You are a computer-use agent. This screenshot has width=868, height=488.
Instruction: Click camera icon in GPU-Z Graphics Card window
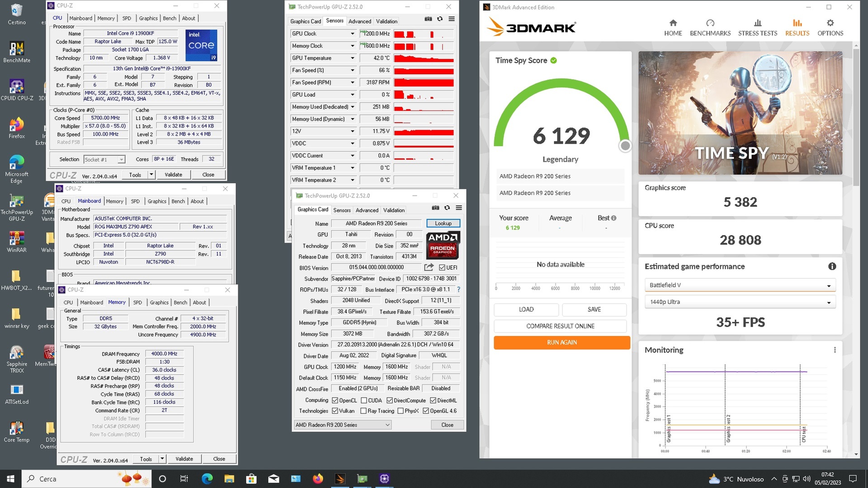click(x=435, y=208)
